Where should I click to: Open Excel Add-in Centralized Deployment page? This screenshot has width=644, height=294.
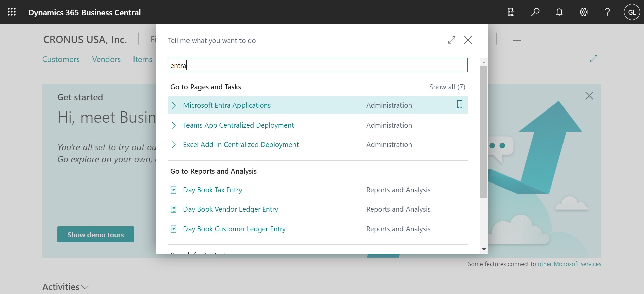241,144
